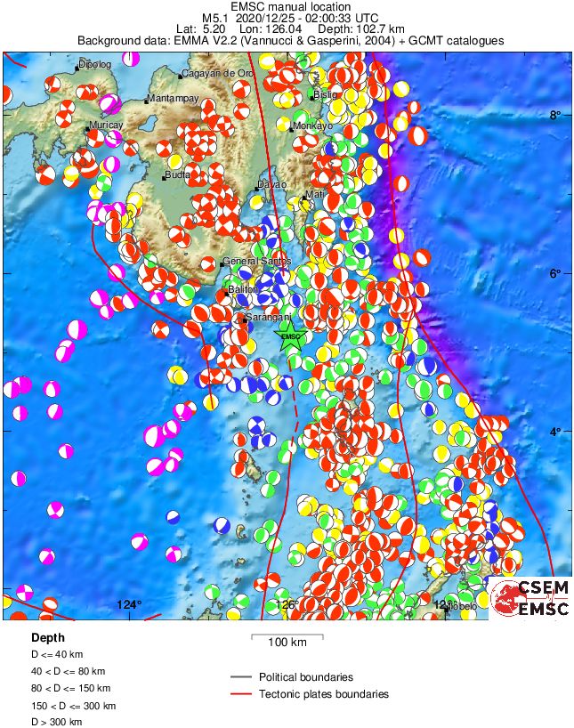Click the Bislig city label
Viewport: 574px width, 728px height.
coord(325,94)
